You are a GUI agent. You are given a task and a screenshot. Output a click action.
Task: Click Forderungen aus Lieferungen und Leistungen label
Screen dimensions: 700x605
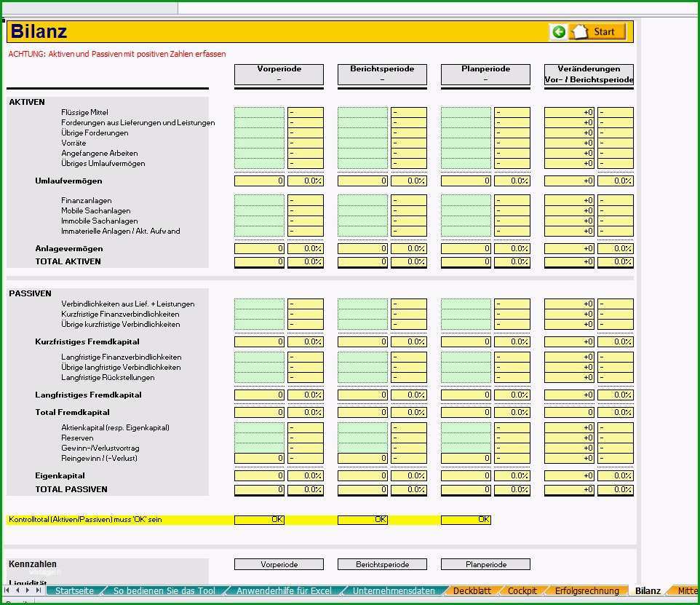(138, 122)
